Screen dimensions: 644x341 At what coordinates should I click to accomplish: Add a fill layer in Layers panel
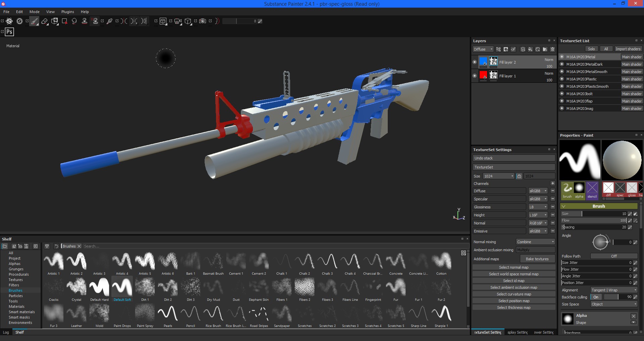530,49
